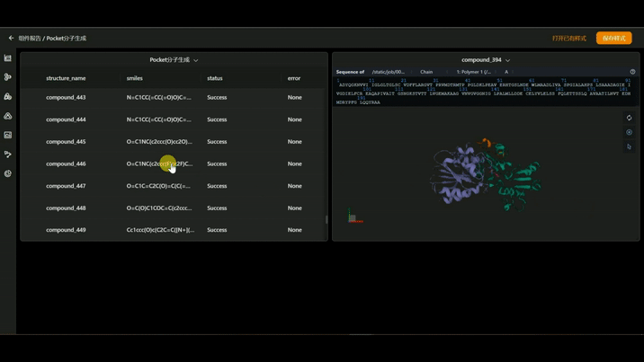Click None error cell of compound_448

click(x=294, y=207)
